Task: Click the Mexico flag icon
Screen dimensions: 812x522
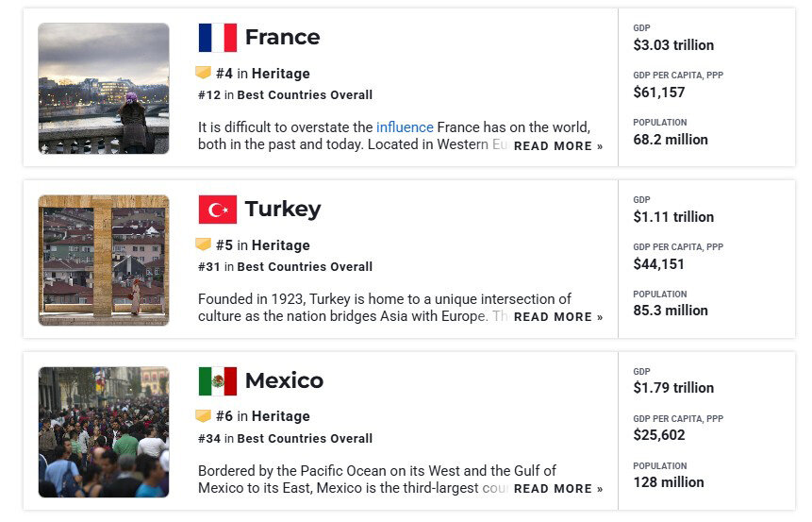Action: click(218, 381)
